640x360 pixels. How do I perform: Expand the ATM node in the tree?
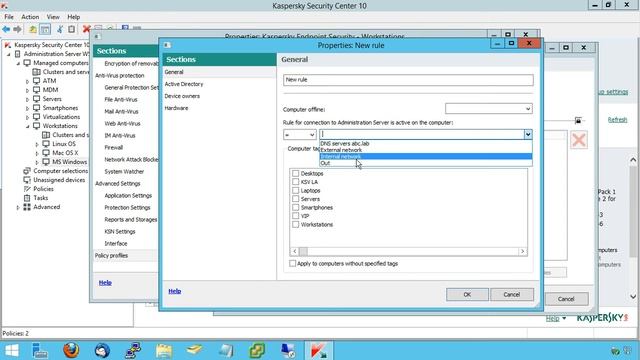click(x=27, y=81)
